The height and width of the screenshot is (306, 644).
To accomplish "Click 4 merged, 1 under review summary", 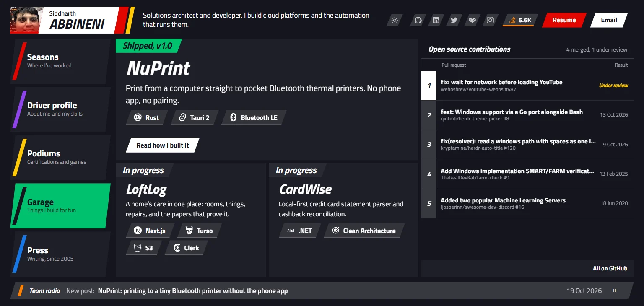I will click(x=597, y=49).
